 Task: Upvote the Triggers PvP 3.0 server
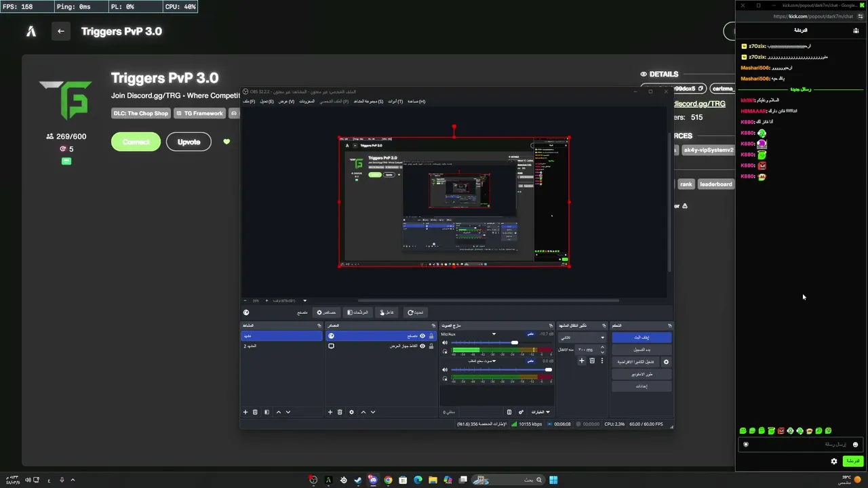point(189,142)
